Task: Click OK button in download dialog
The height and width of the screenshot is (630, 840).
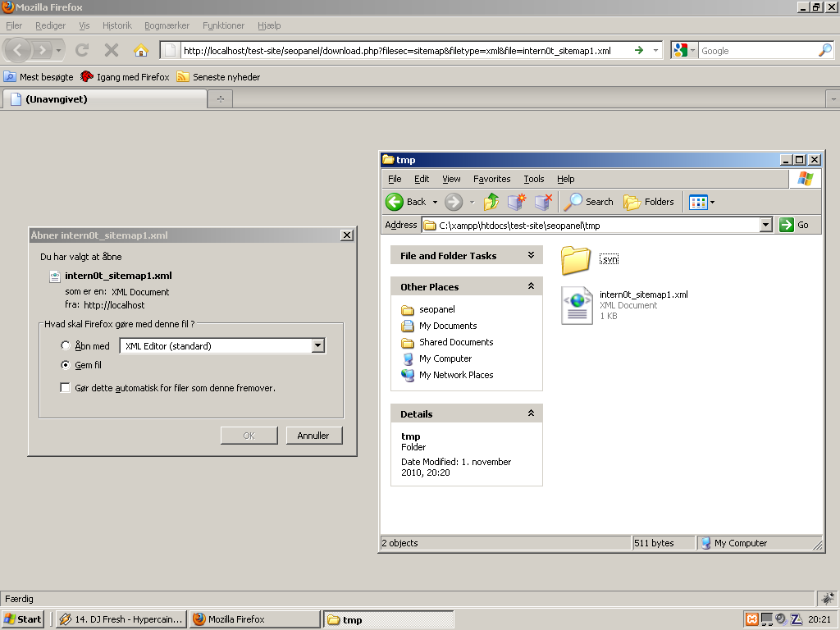Action: point(249,436)
